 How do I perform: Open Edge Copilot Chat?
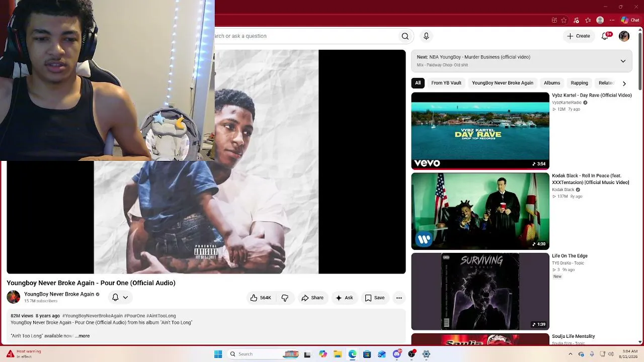(630, 20)
